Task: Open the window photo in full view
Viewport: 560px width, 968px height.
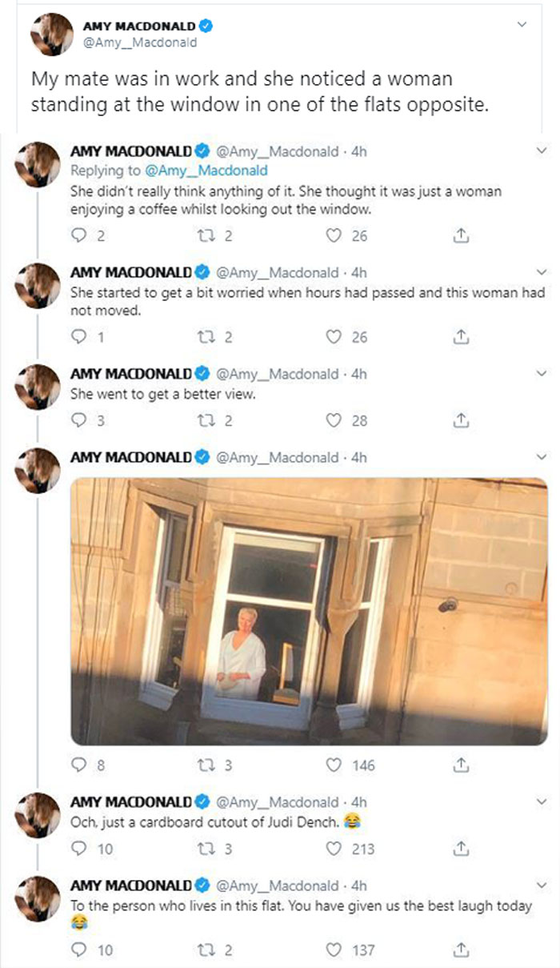Action: (x=309, y=611)
